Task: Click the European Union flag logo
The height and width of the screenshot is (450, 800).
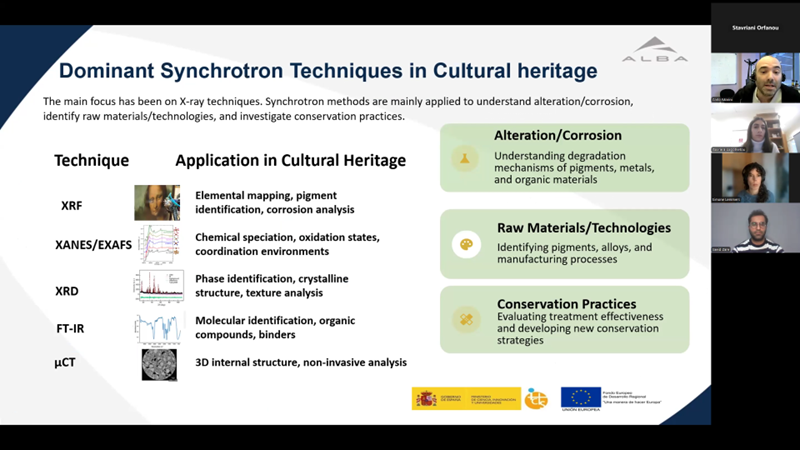Action: click(x=580, y=398)
